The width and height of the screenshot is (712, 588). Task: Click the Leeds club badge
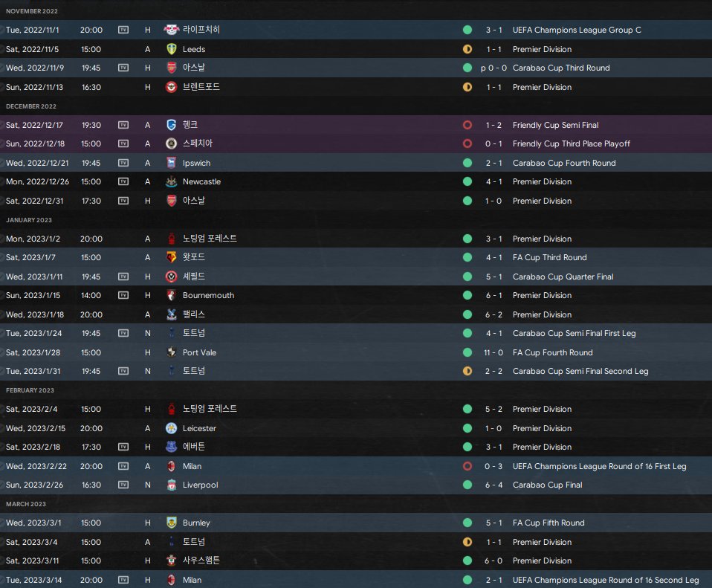(171, 49)
